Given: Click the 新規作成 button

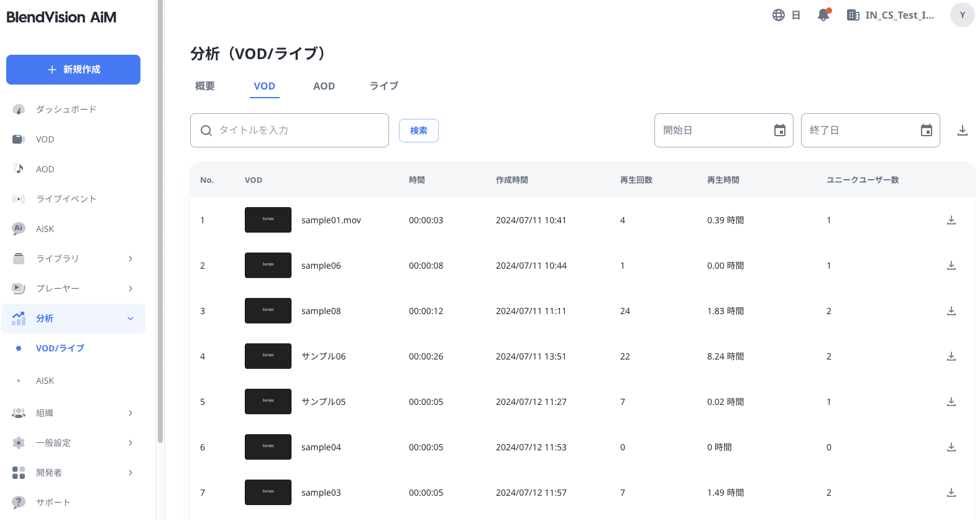Looking at the screenshot, I should [73, 70].
